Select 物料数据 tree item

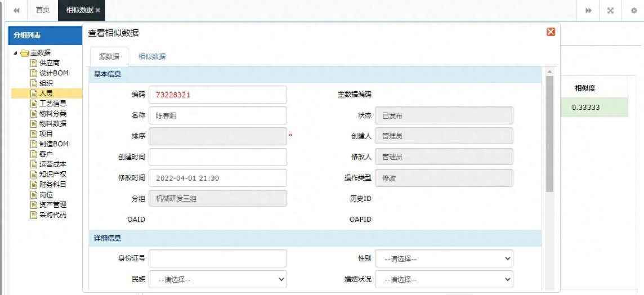pos(53,124)
